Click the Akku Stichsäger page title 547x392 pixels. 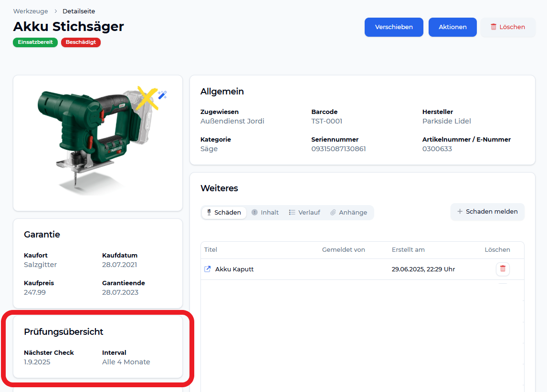pyautogui.click(x=69, y=27)
